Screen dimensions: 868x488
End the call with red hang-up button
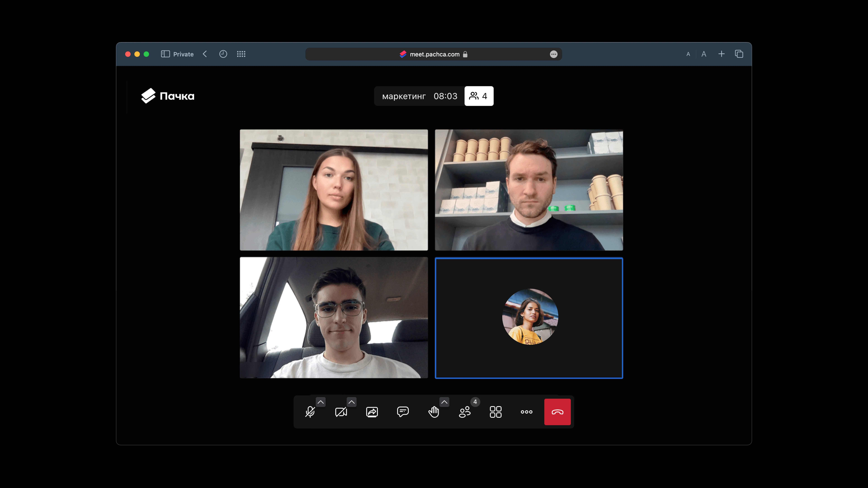557,412
